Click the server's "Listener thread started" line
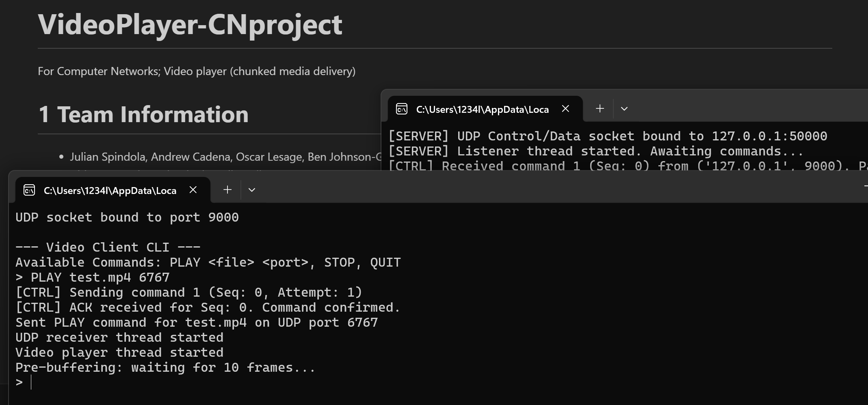 [595, 151]
